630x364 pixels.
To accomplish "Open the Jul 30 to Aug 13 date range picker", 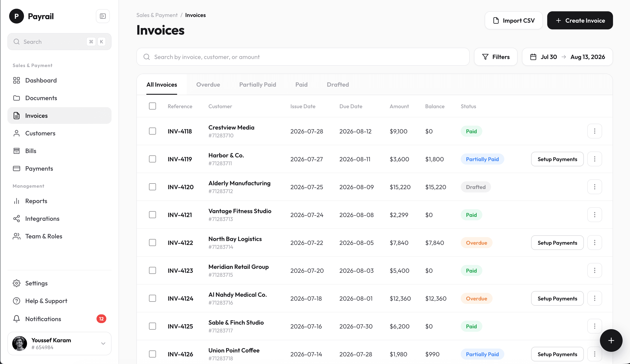I will coord(567,57).
